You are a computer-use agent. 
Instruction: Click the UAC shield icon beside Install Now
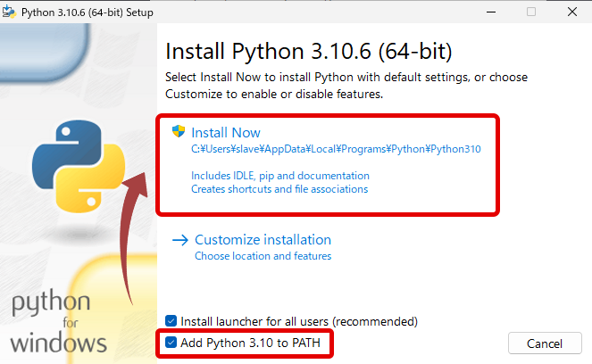[179, 131]
